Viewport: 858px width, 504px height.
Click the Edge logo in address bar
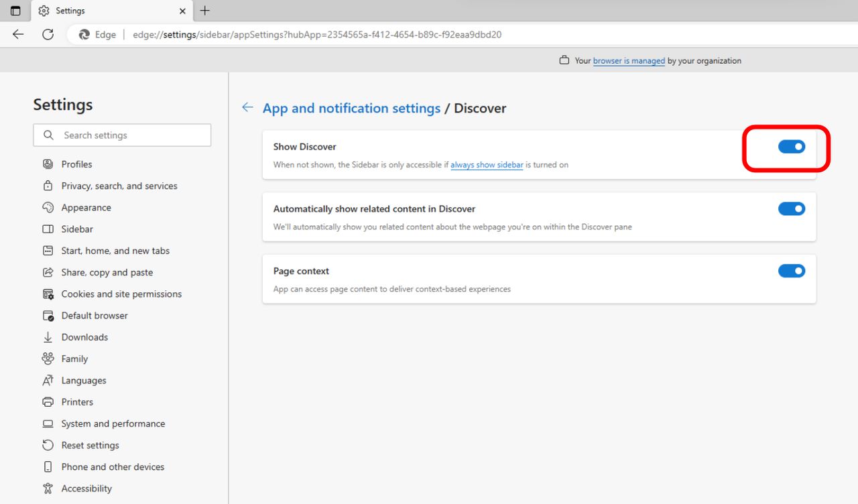84,35
